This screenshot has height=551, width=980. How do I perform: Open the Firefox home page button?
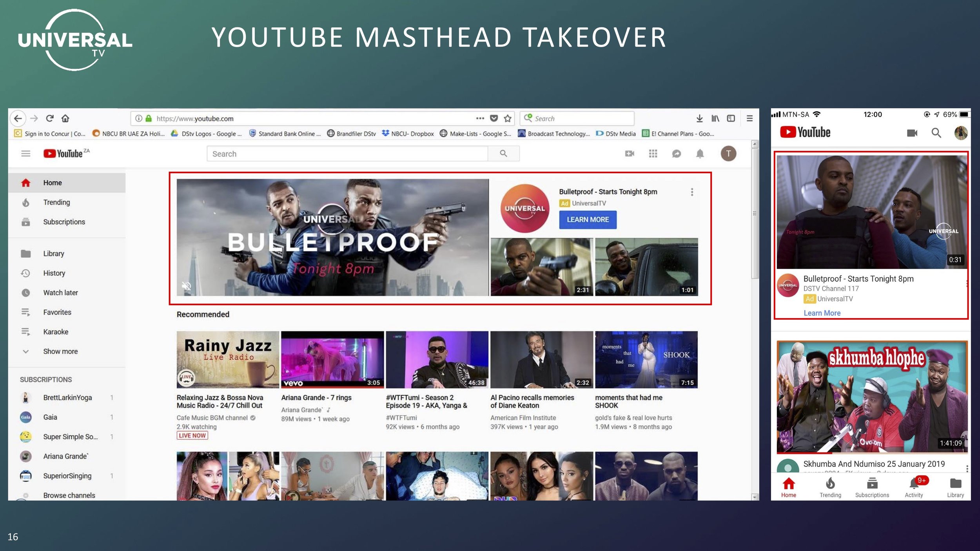65,118
